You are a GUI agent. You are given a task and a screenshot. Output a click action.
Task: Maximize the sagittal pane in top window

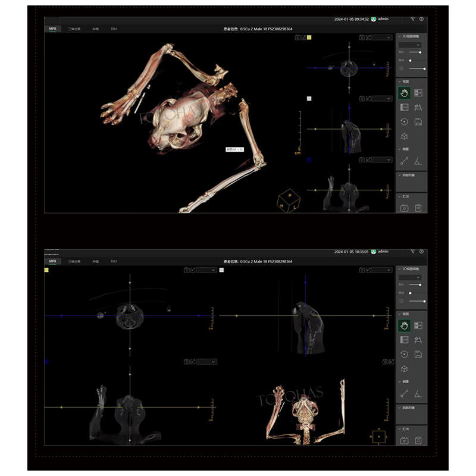(368, 99)
